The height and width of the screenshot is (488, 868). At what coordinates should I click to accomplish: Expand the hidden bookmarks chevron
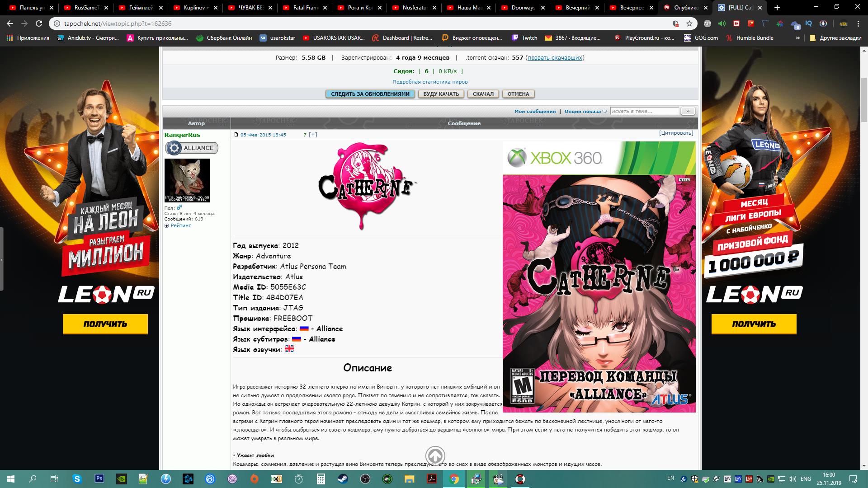pos(797,38)
